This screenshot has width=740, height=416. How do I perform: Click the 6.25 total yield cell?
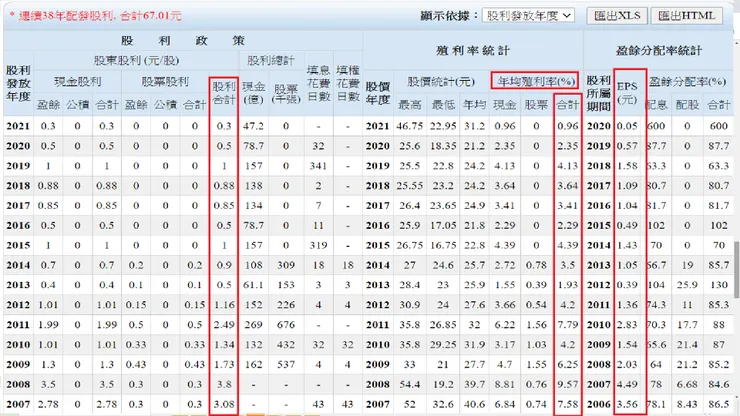coord(567,364)
